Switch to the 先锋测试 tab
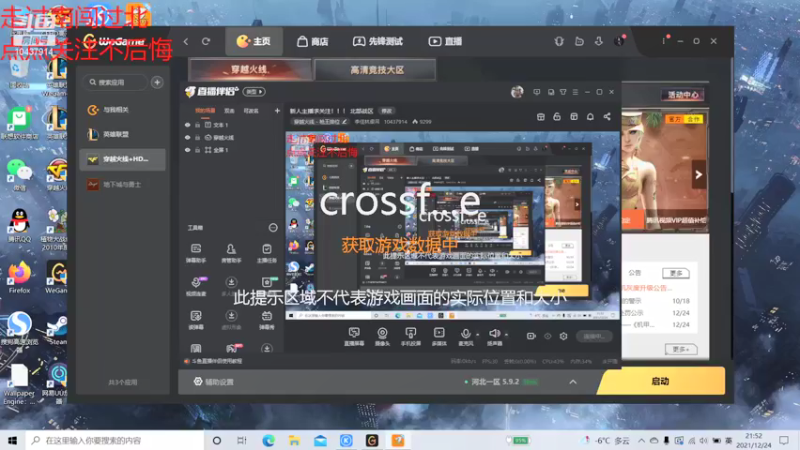The width and height of the screenshot is (800, 450). (378, 41)
